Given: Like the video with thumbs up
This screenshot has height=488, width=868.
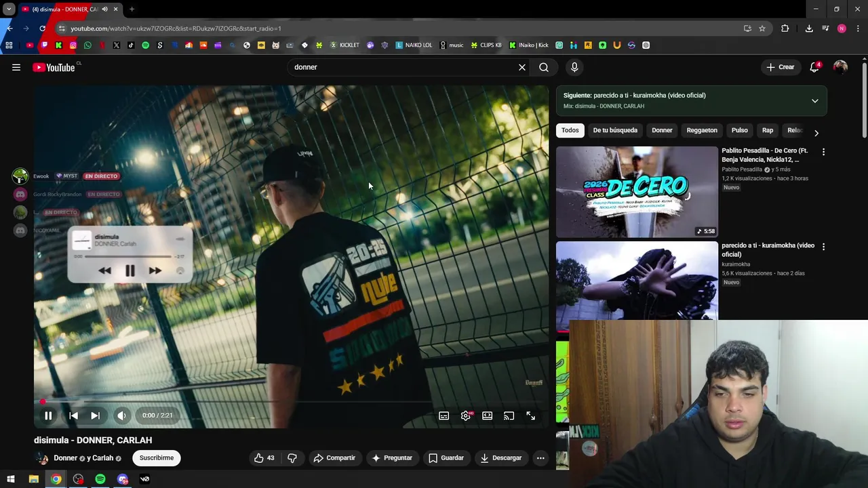Looking at the screenshot, I should (264, 458).
